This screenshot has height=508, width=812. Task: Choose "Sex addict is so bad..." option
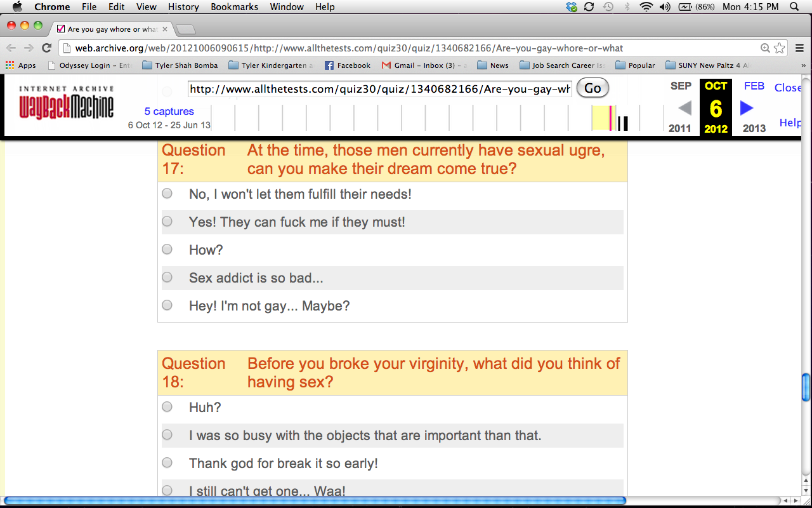pyautogui.click(x=167, y=277)
